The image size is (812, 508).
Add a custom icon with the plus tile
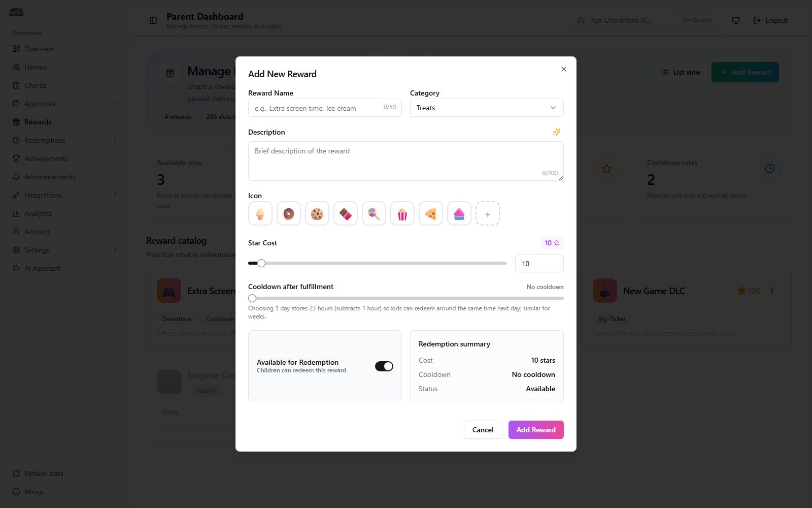click(x=488, y=213)
